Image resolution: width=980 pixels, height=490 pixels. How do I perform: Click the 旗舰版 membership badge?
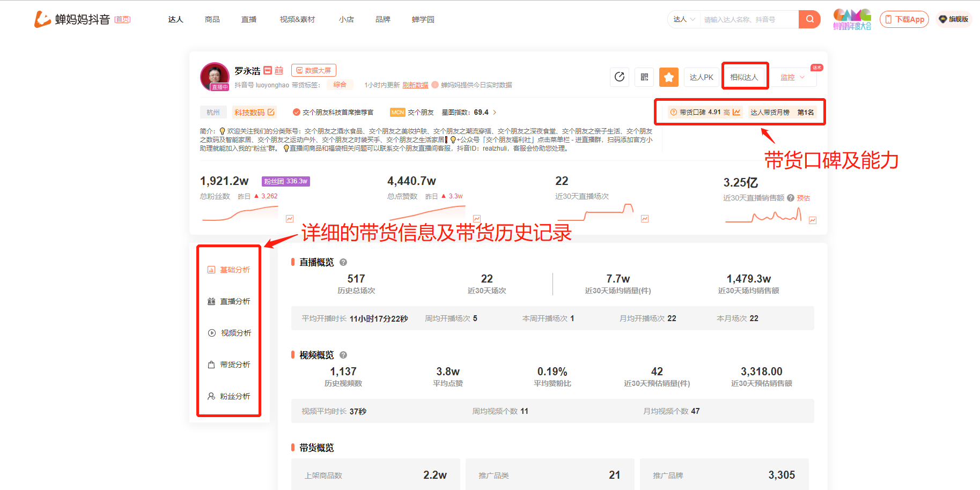(953, 19)
